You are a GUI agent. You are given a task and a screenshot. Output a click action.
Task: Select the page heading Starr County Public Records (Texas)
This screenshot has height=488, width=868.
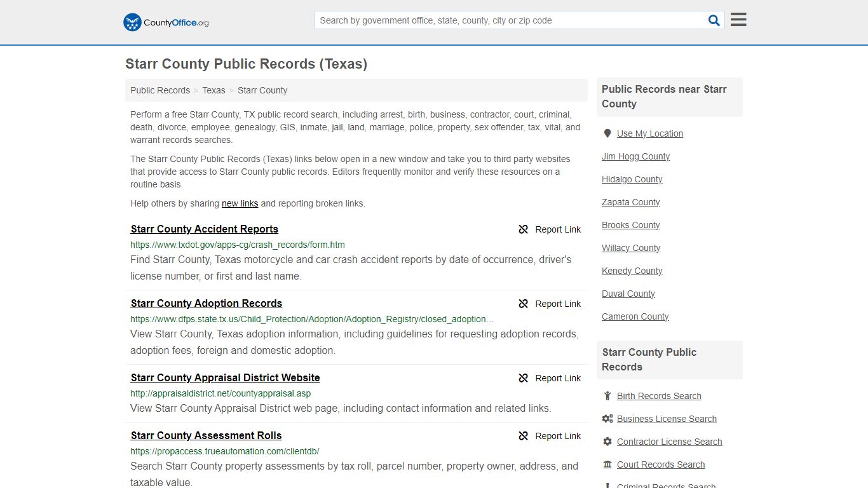click(246, 64)
